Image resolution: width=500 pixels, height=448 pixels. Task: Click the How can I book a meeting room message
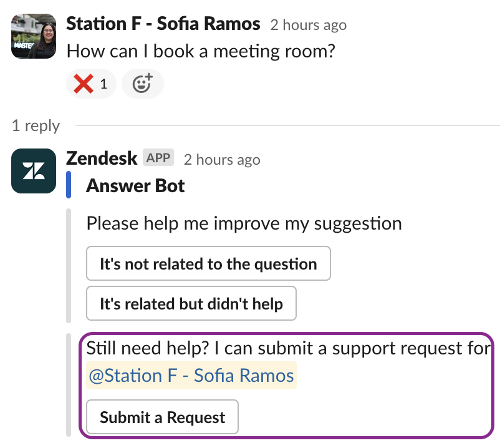tap(201, 51)
